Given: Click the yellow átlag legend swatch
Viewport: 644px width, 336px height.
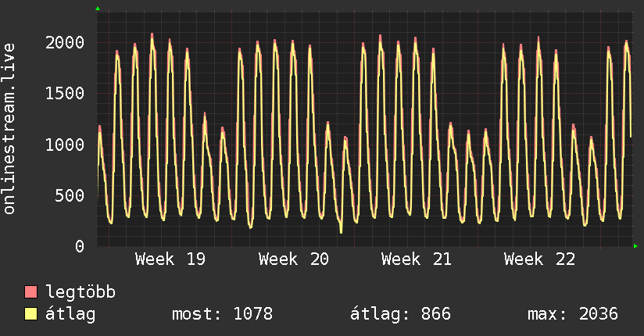Looking at the screenshot, I should 30,314.
